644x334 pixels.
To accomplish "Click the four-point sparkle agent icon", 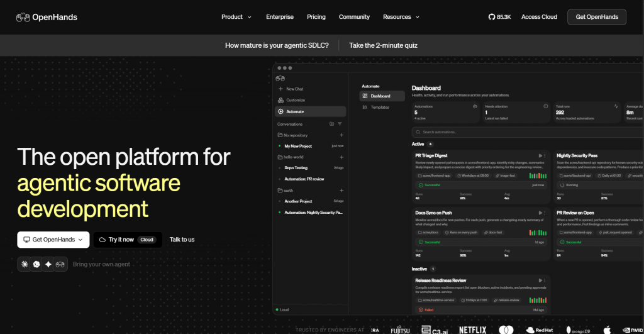I will [48, 264].
